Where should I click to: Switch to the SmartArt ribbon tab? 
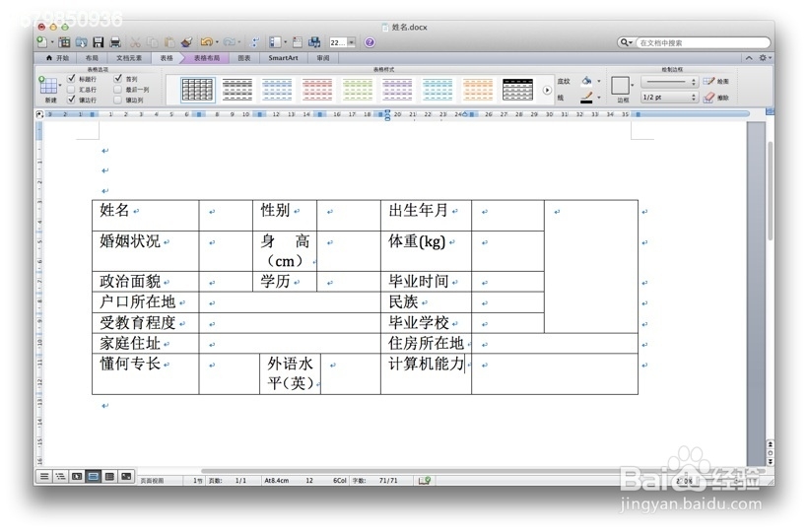(x=283, y=58)
